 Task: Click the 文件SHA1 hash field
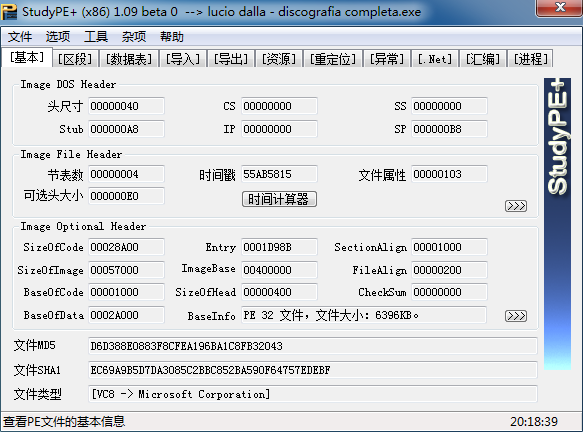[x=313, y=370]
